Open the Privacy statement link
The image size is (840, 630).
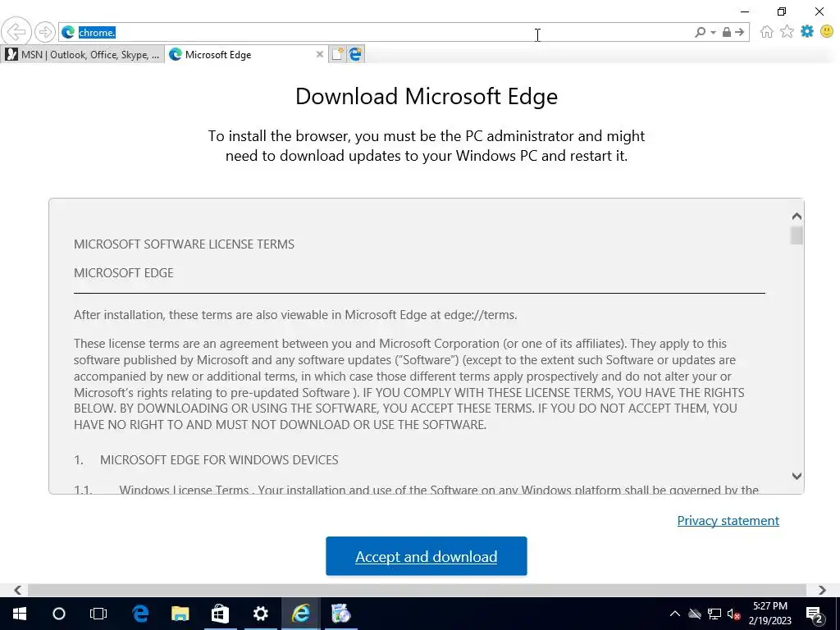point(728,521)
